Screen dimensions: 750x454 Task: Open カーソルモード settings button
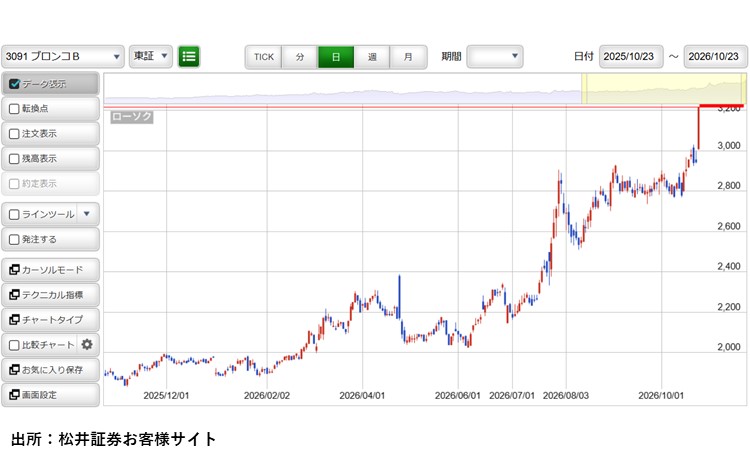click(51, 270)
